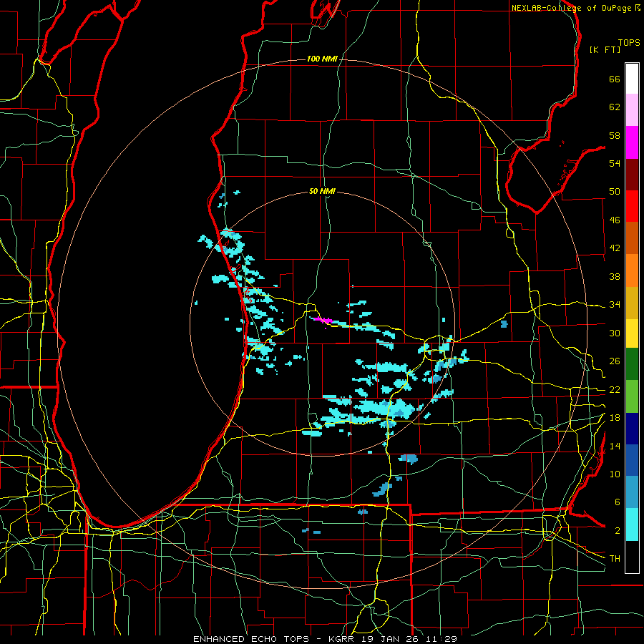Click the magenta echo top near map center
This screenshot has height=644, width=644.
(x=323, y=320)
